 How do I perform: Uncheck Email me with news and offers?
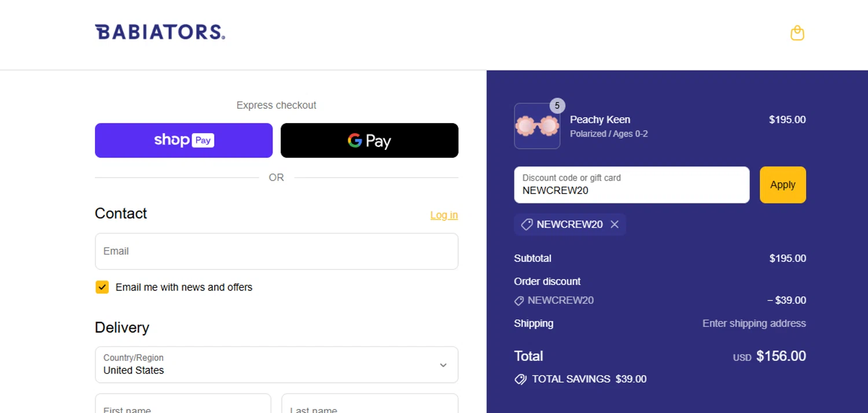[102, 287]
